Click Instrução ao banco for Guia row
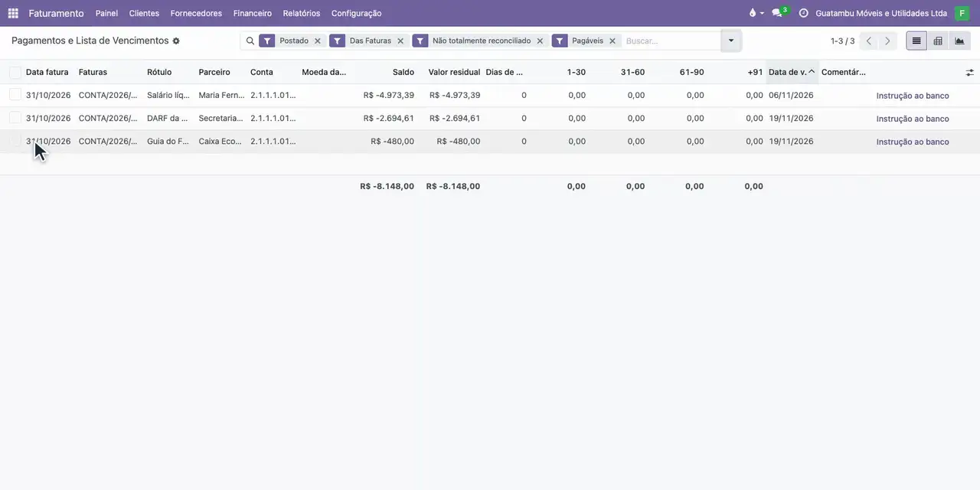The width and height of the screenshot is (980, 490). 913,142
